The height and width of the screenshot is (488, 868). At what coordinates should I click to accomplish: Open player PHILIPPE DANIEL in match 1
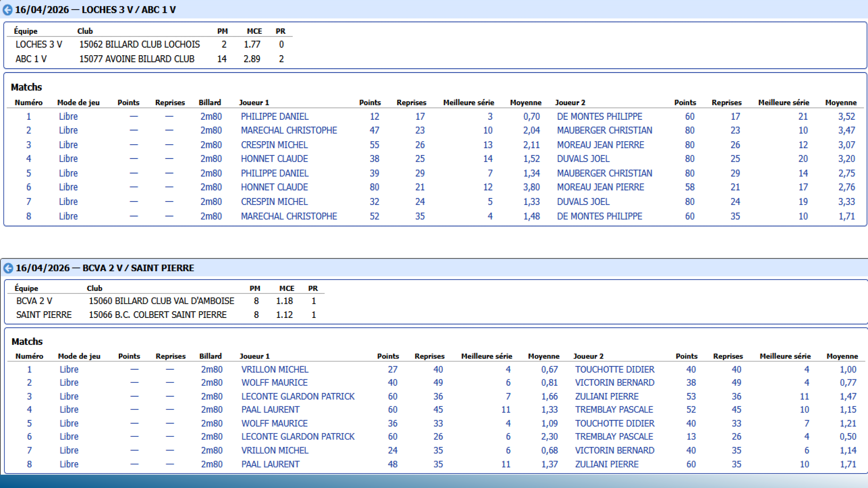(274, 116)
